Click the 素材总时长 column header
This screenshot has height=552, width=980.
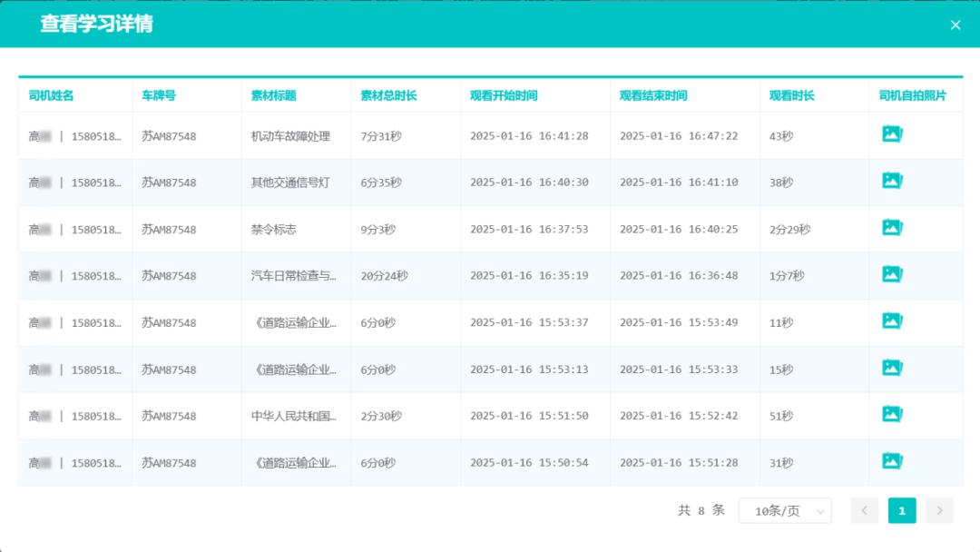pos(388,95)
